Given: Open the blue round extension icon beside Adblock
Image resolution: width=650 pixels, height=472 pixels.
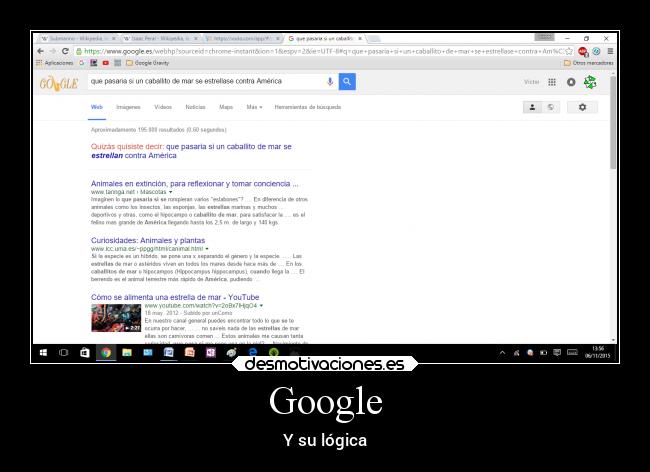Looking at the screenshot, I should click(596, 51).
